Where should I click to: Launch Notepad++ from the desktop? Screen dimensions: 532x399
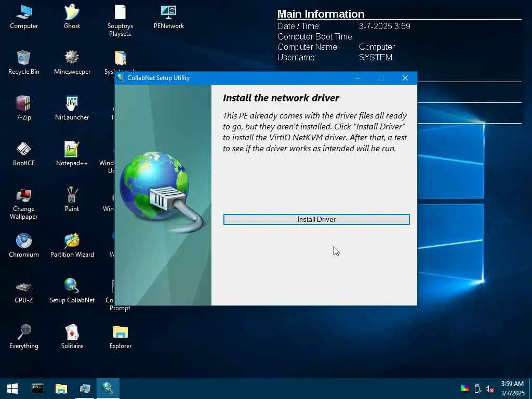click(x=72, y=154)
